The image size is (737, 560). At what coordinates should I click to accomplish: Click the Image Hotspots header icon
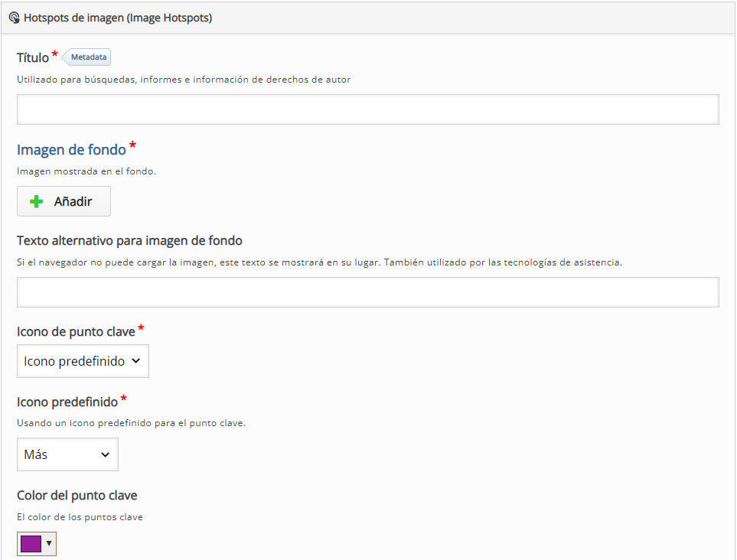pyautogui.click(x=14, y=18)
